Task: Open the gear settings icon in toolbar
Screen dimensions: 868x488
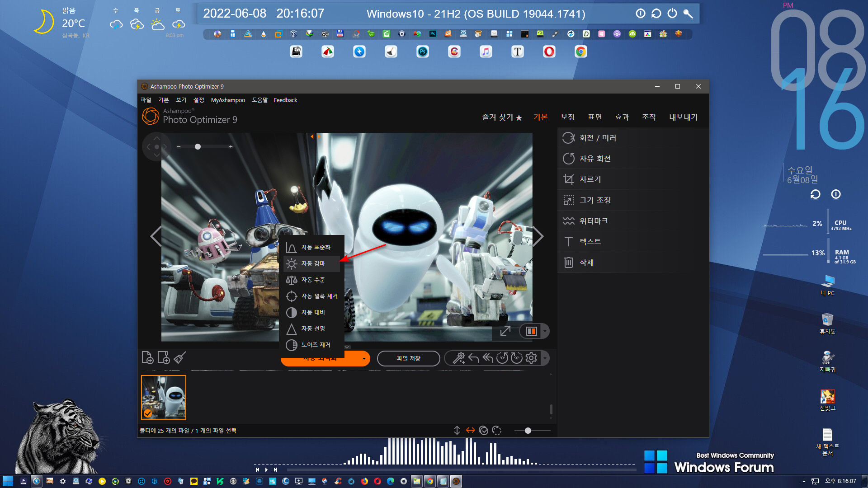Action: tap(531, 358)
